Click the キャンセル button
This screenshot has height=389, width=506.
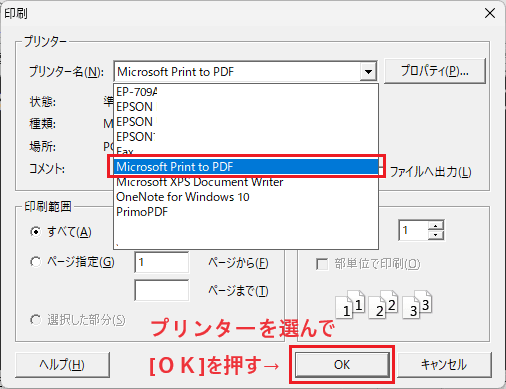444,365
